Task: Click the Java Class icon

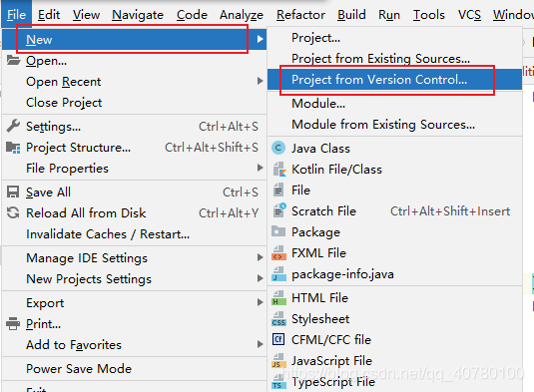Action: pos(278,148)
